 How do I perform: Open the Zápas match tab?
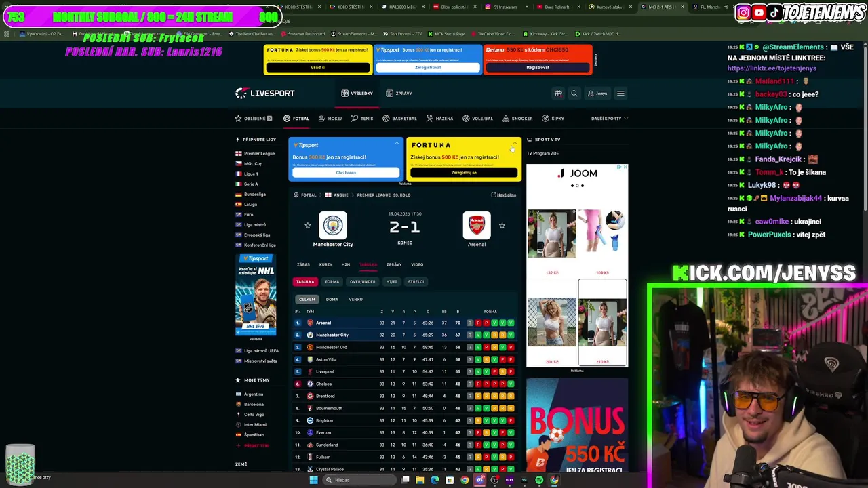tap(303, 265)
